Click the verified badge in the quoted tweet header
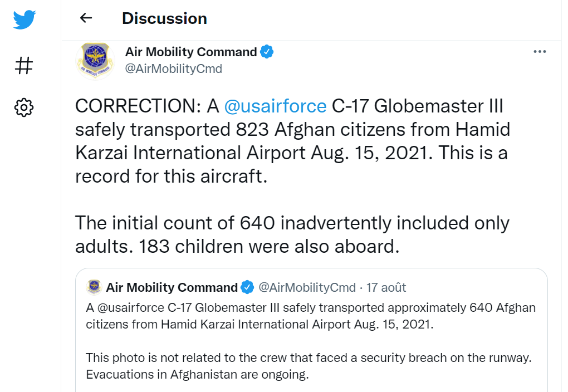 tap(247, 287)
